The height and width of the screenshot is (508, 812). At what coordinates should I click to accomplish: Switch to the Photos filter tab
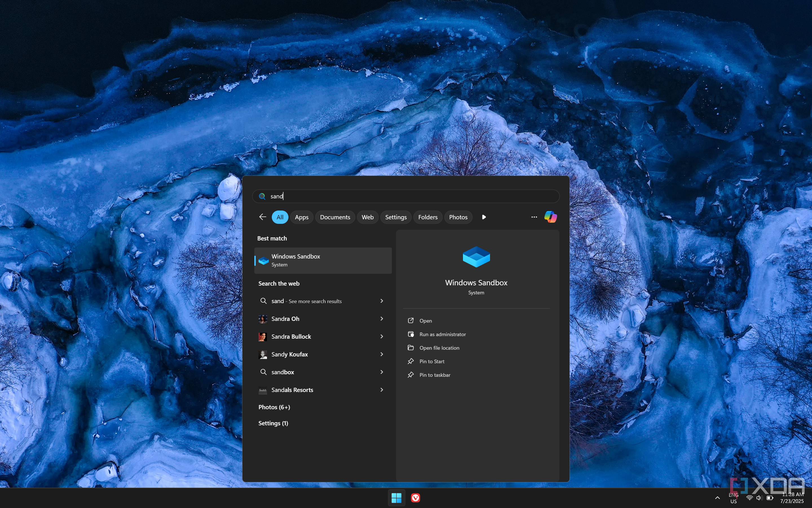point(458,217)
